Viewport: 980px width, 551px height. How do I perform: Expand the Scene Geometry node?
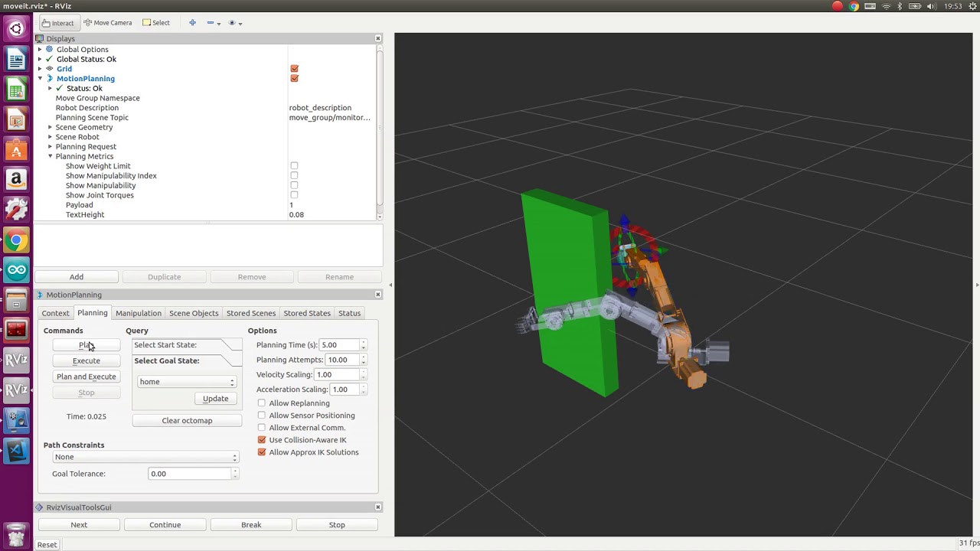pos(50,127)
